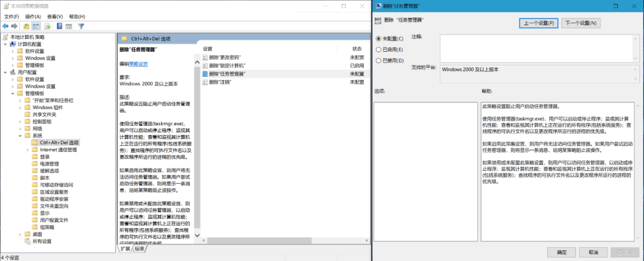The height and width of the screenshot is (261, 644).
Task: Click the folder icon next to 驱动程序安装
Action: click(35, 198)
